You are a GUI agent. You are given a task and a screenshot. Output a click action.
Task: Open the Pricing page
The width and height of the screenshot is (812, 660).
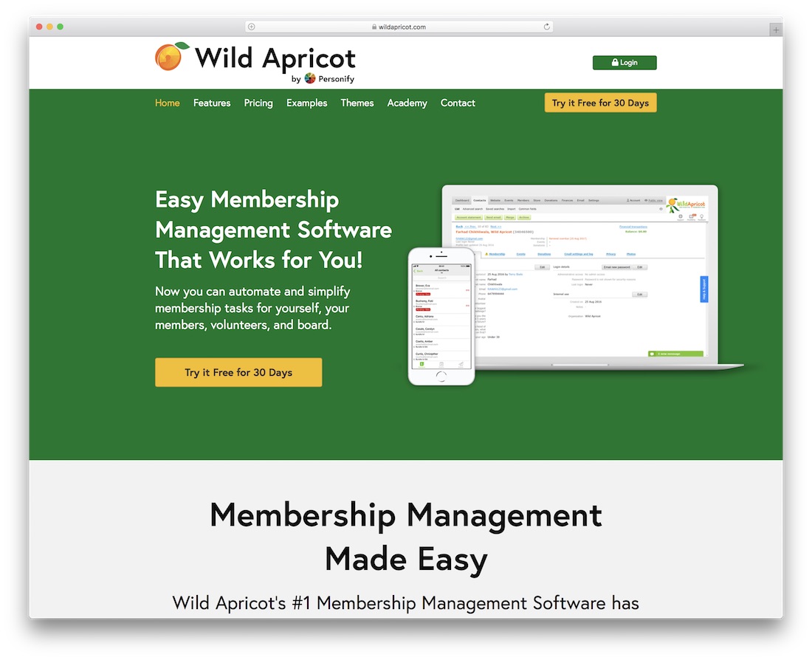[258, 103]
